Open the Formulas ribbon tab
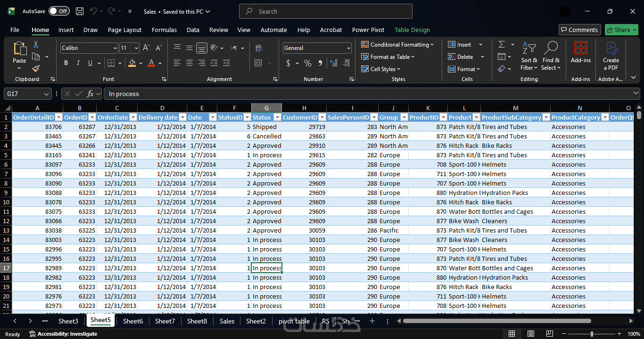Image resolution: width=644 pixels, height=339 pixels. 164,30
